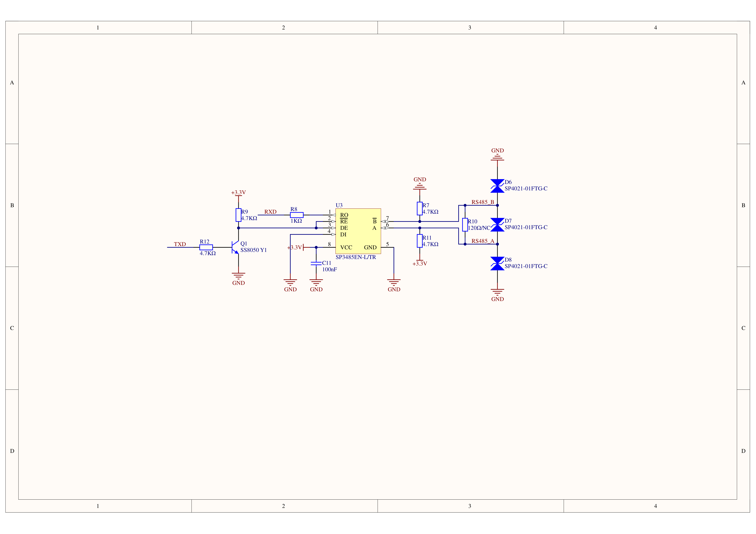Click the RO pin label on U3

(x=344, y=215)
